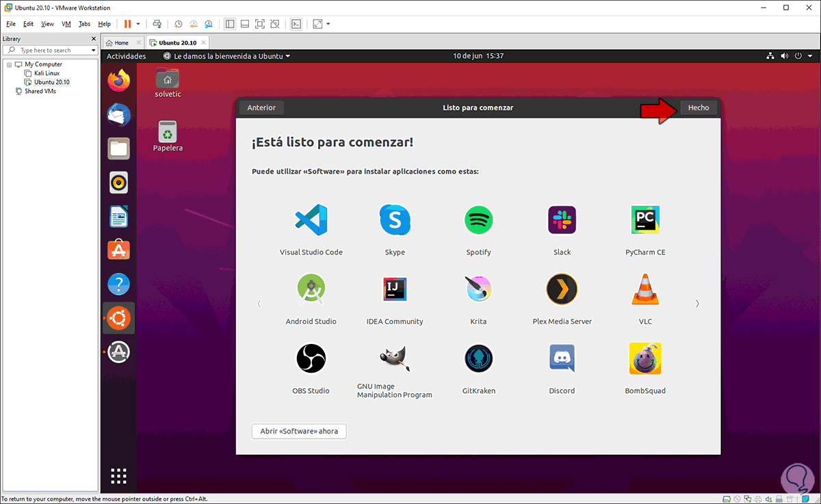Click the VMware snapshot clock icon

(x=179, y=23)
